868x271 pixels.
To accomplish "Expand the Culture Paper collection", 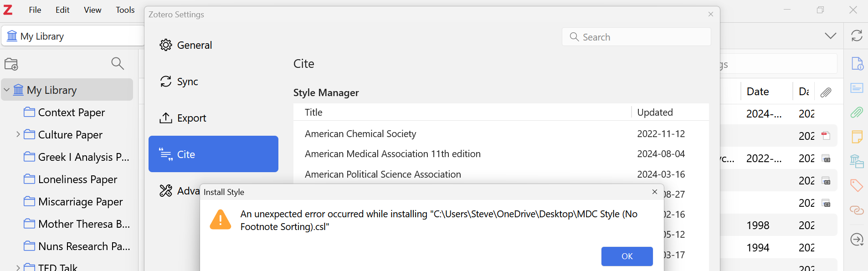I will (18, 134).
